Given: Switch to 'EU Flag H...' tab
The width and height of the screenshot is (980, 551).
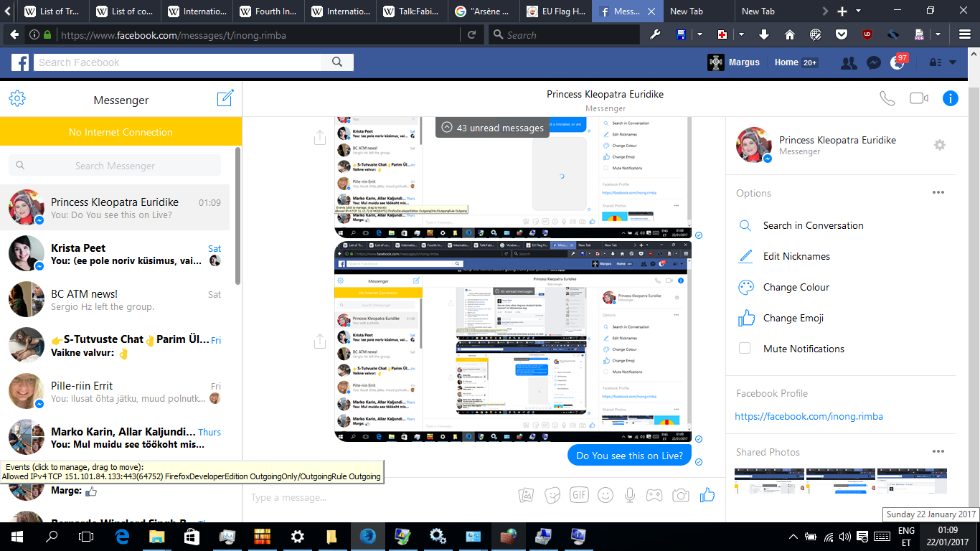Looking at the screenshot, I should (556, 11).
